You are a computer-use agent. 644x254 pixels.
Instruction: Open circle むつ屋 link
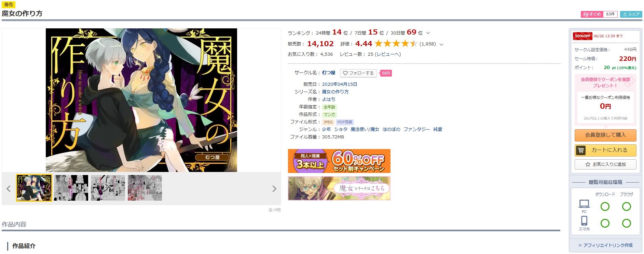(329, 73)
